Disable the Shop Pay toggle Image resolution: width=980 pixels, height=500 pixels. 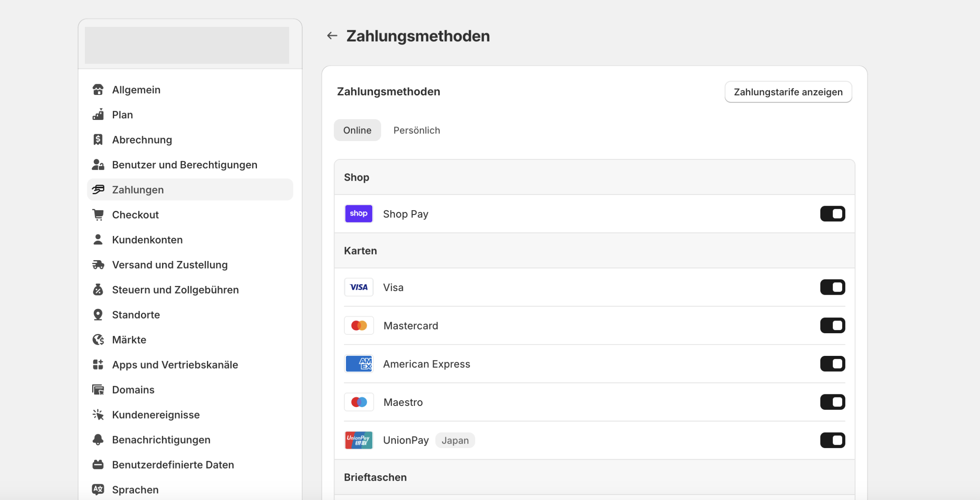point(833,214)
